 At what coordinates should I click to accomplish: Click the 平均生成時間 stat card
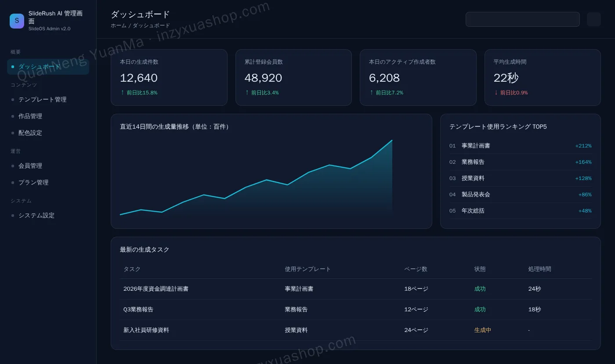point(543,77)
